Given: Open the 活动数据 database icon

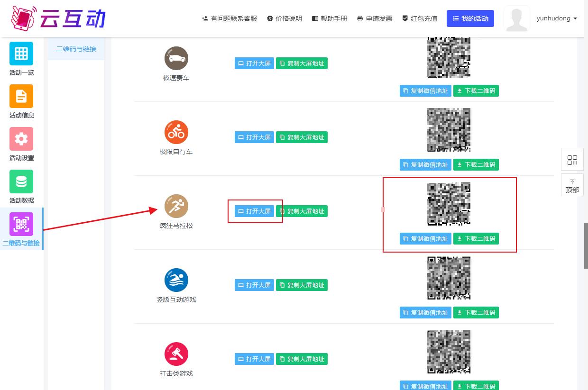Looking at the screenshot, I should tap(21, 181).
